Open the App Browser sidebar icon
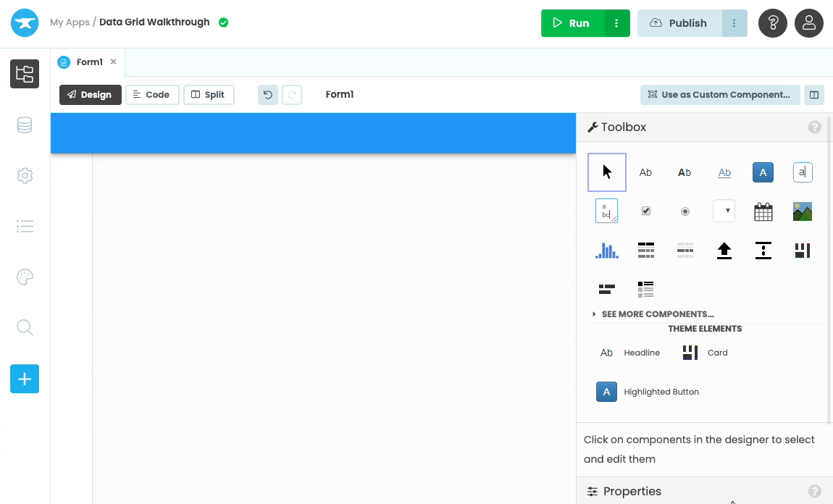 [x=25, y=74]
